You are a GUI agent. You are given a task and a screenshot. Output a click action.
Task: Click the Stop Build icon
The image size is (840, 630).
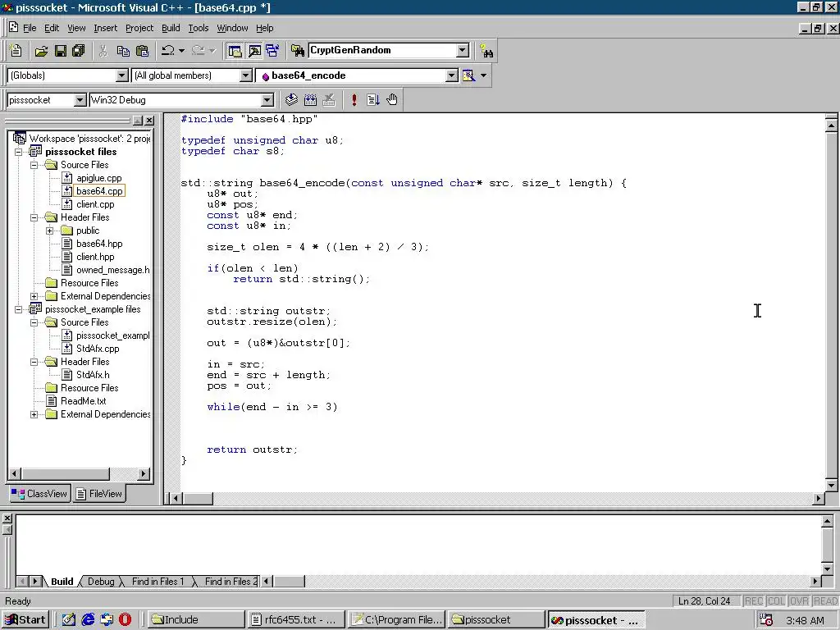[329, 99]
